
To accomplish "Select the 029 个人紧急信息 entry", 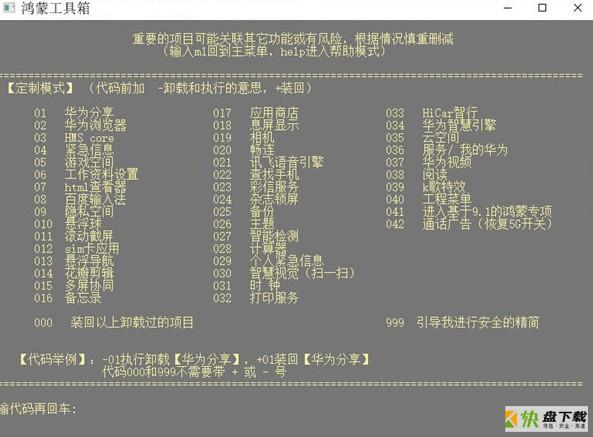I will (269, 261).
